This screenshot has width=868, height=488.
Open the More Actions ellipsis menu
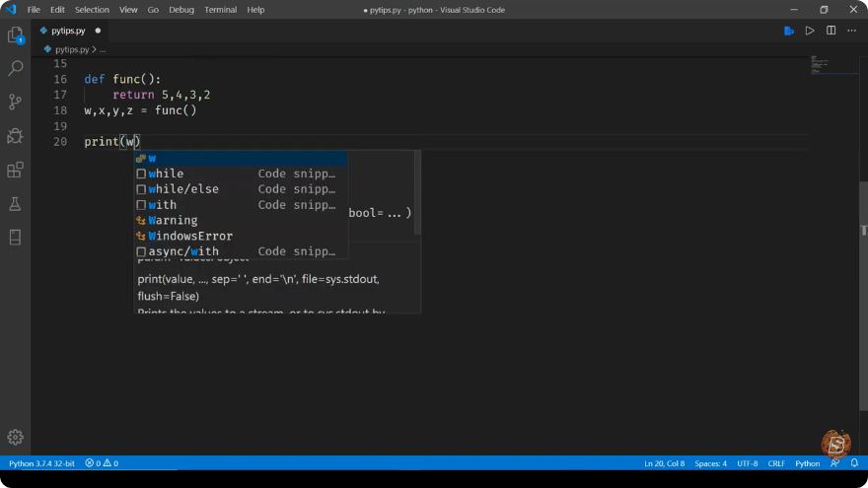pos(851,31)
